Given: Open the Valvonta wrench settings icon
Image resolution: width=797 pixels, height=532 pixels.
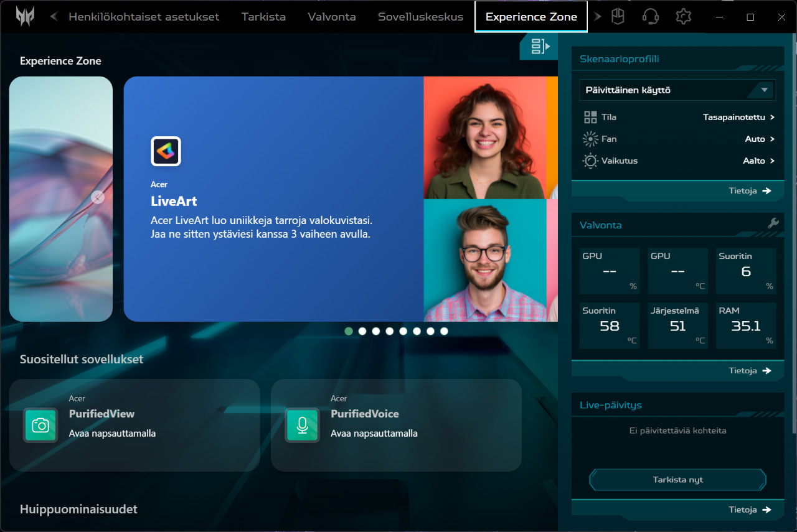Looking at the screenshot, I should click(x=773, y=223).
